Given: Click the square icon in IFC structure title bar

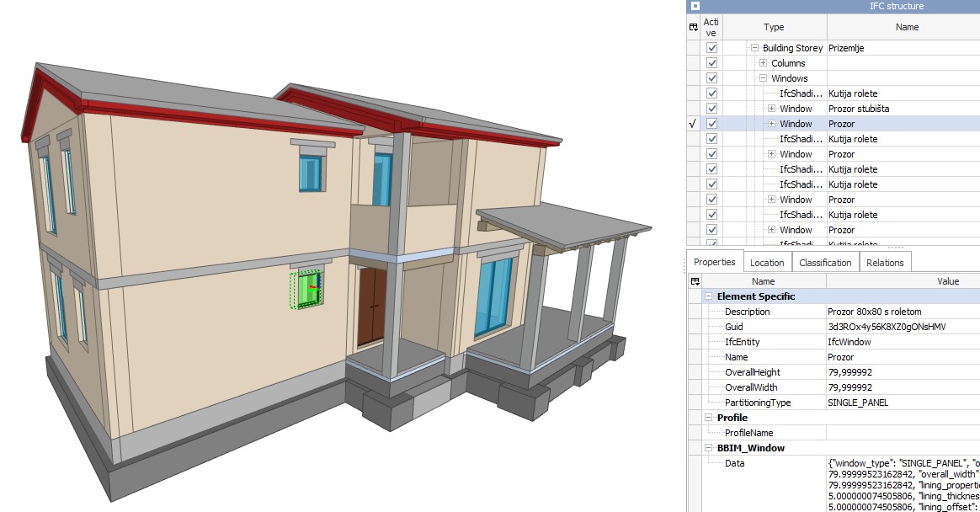Looking at the screenshot, I should pyautogui.click(x=695, y=6).
